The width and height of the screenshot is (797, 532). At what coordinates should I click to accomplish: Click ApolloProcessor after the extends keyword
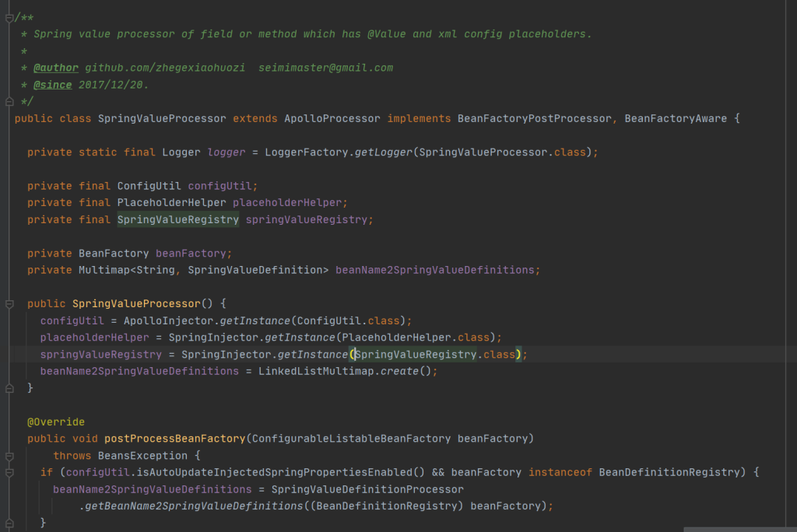[332, 118]
